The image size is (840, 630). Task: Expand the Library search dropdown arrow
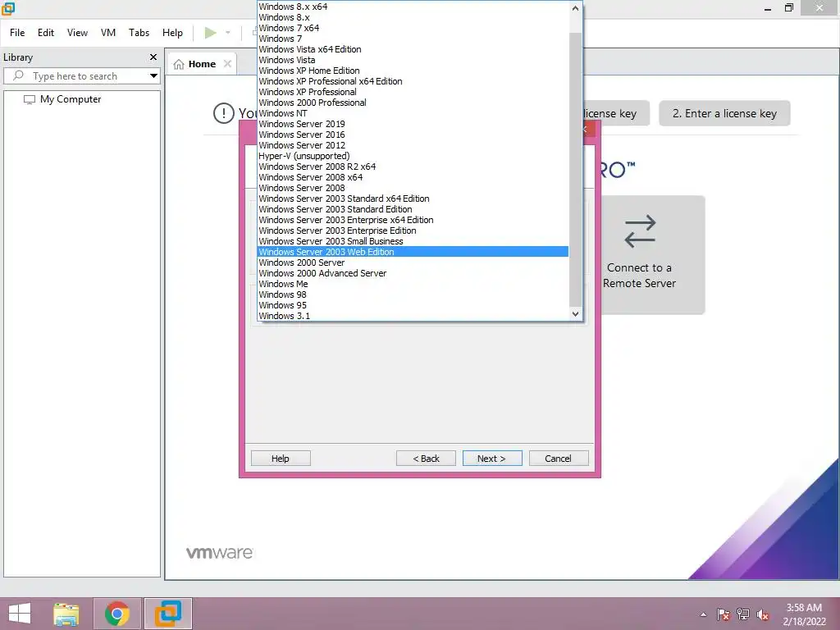[153, 76]
